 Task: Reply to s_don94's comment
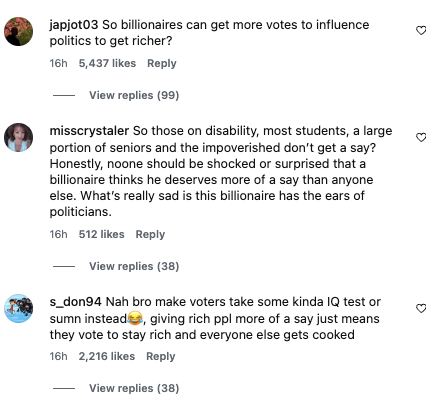[x=160, y=356]
